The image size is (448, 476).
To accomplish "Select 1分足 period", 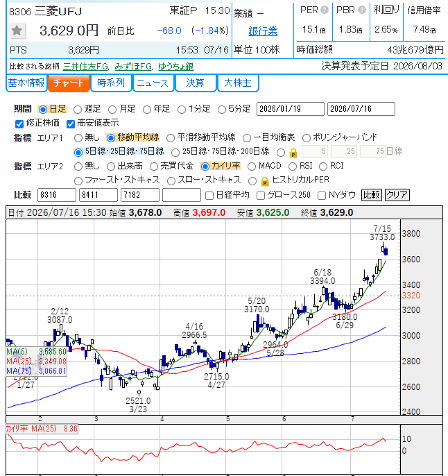I will click(x=182, y=110).
